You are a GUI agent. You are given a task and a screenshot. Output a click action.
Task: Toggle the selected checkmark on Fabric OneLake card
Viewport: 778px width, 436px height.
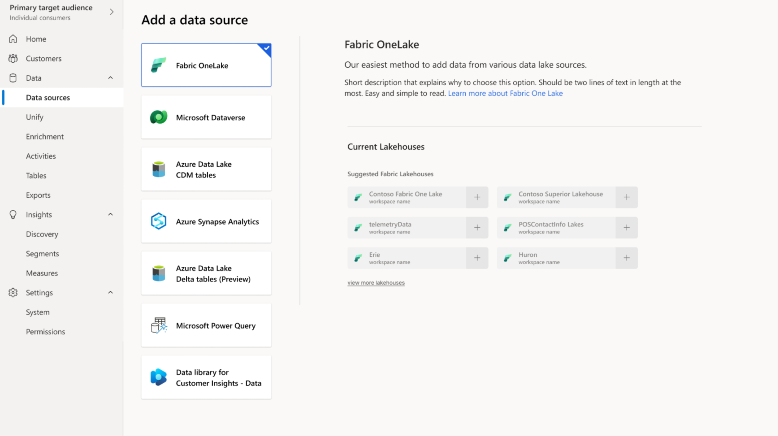[264, 48]
